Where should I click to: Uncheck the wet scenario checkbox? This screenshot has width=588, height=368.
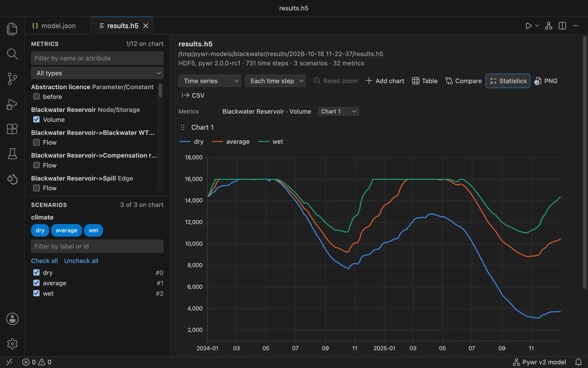click(x=37, y=293)
